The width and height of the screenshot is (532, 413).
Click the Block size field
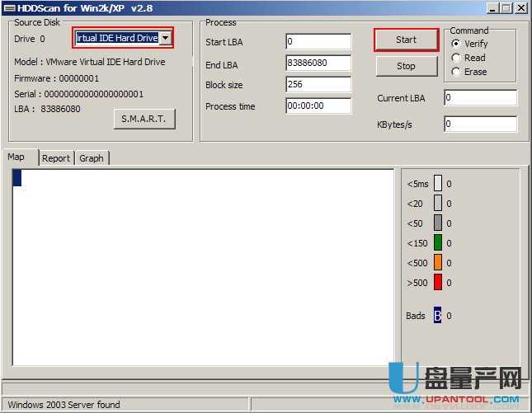[x=318, y=84]
